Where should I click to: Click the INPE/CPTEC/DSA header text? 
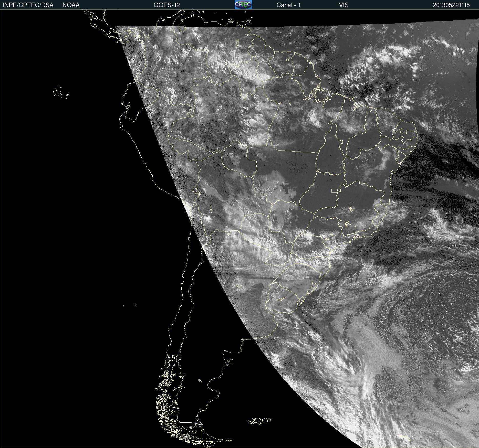pos(28,5)
